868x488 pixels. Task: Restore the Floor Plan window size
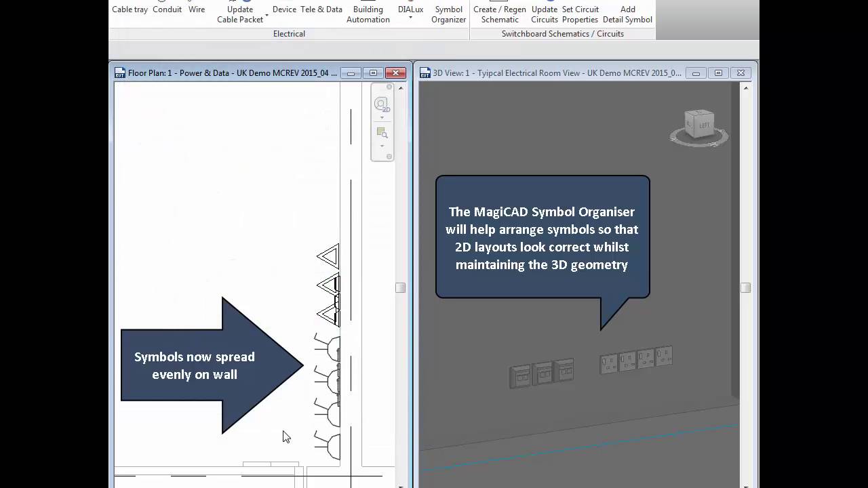pos(373,73)
